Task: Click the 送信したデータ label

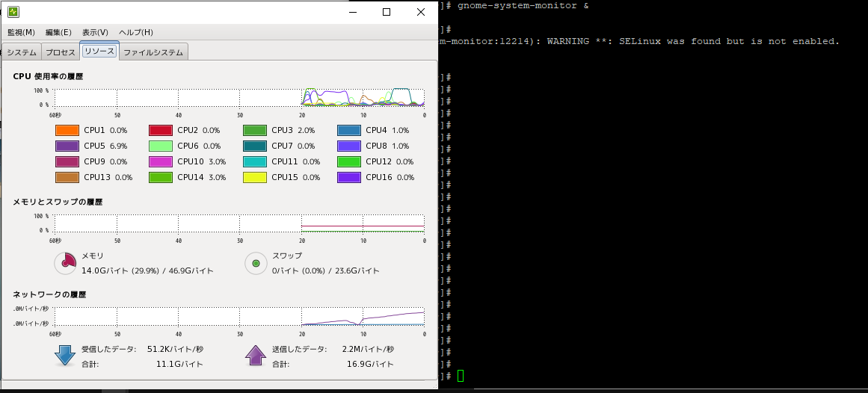Action: tap(300, 349)
